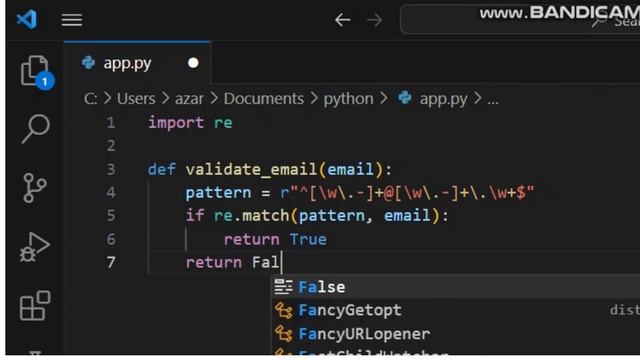Click line number 5 in the gutter
Image resolution: width=640 pixels, height=360 pixels.
[x=111, y=215]
